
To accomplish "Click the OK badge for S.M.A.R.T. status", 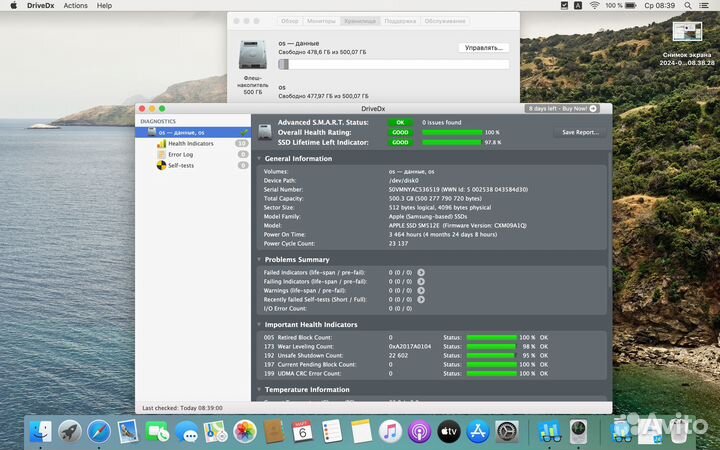I will 400,123.
